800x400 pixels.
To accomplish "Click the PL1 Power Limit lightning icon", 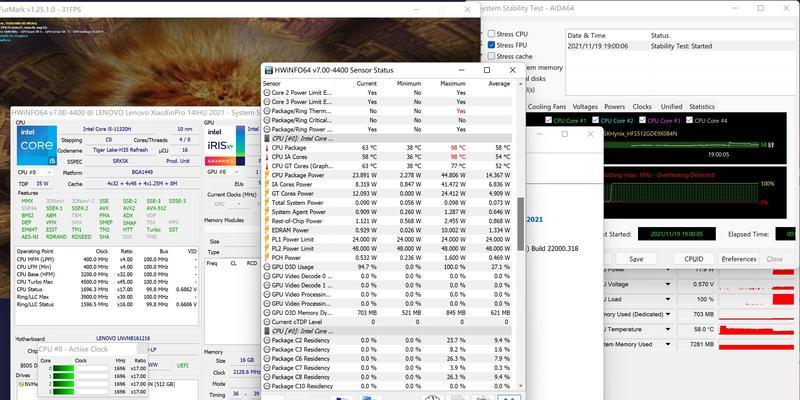I will pos(267,240).
